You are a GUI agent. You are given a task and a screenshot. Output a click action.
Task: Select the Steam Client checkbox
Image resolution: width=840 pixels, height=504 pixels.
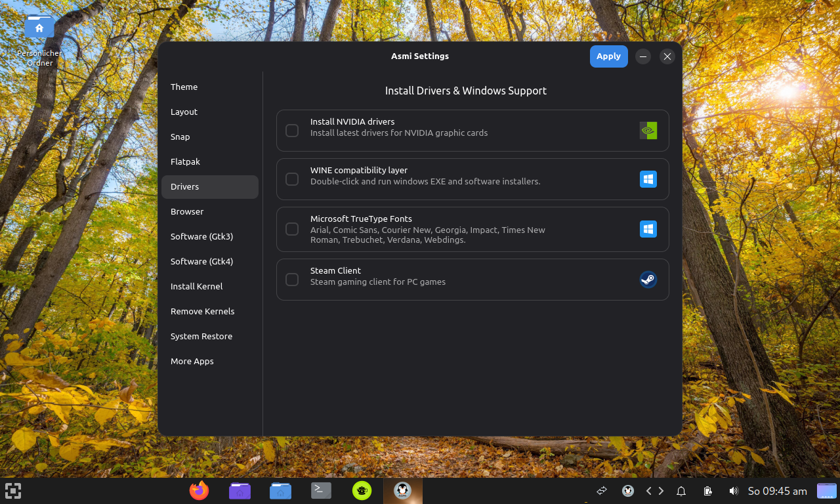coord(292,280)
